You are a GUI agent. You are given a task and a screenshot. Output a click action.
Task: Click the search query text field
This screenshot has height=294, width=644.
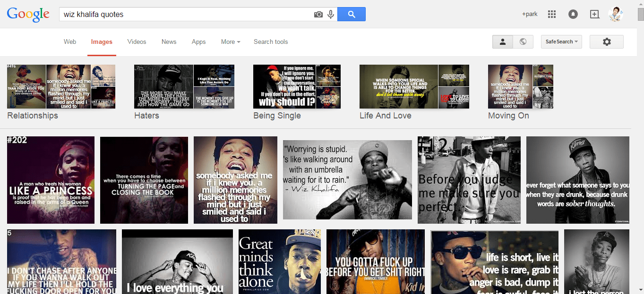point(187,14)
